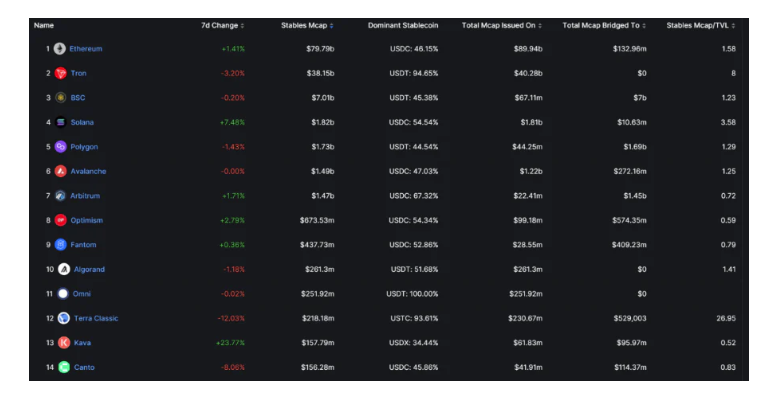Select Ethereum's $79.79b stables mcap
Image resolution: width=771 pixels, height=403 pixels.
click(320, 49)
